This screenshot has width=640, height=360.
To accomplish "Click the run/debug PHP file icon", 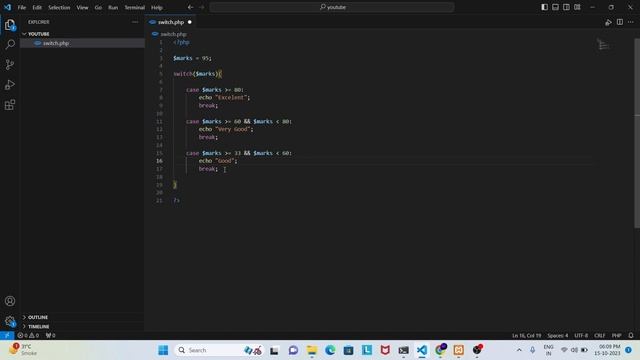I will pyautogui.click(x=608, y=22).
